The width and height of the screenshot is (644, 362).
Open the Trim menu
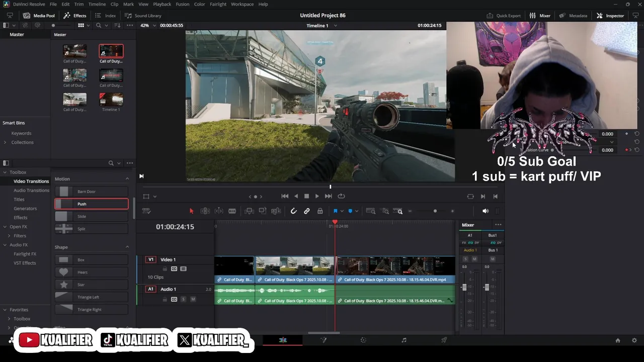coord(79,4)
